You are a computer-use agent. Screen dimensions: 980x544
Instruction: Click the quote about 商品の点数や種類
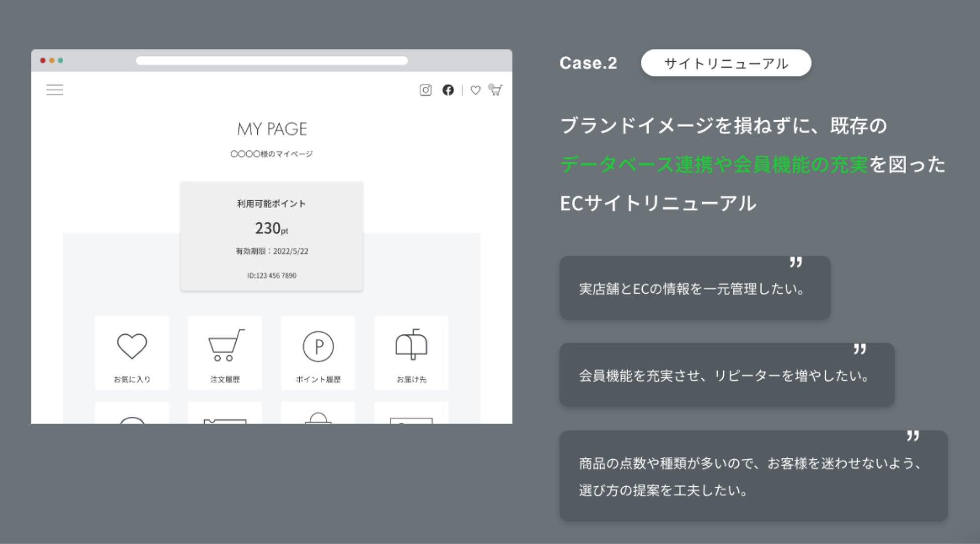pyautogui.click(x=753, y=476)
